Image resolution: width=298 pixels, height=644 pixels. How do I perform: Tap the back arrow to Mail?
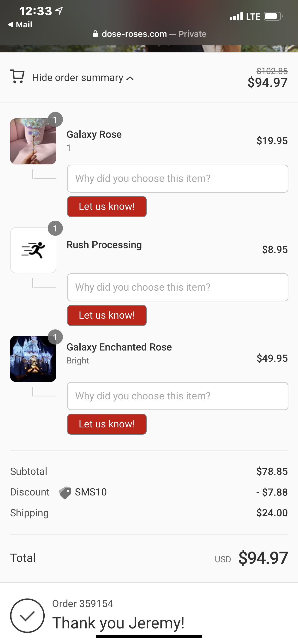point(10,24)
